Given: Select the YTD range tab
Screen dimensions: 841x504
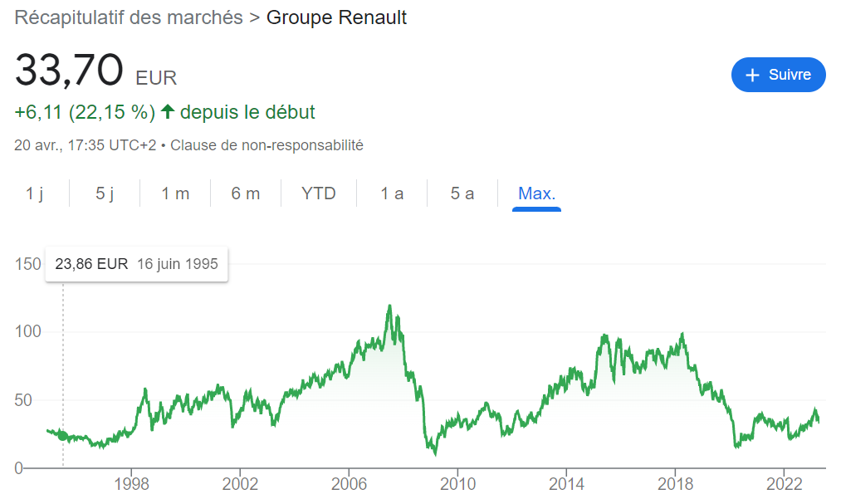Looking at the screenshot, I should coord(319,193).
